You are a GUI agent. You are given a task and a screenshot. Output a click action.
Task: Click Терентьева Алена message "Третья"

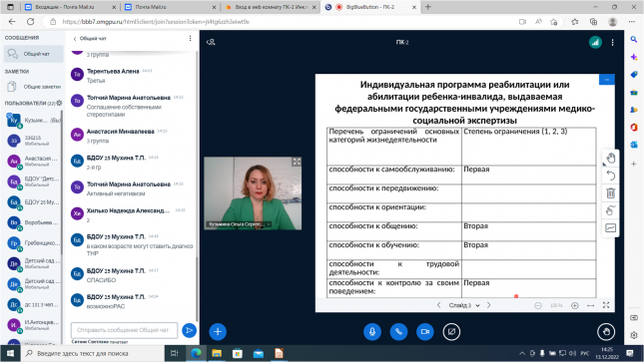click(x=96, y=81)
